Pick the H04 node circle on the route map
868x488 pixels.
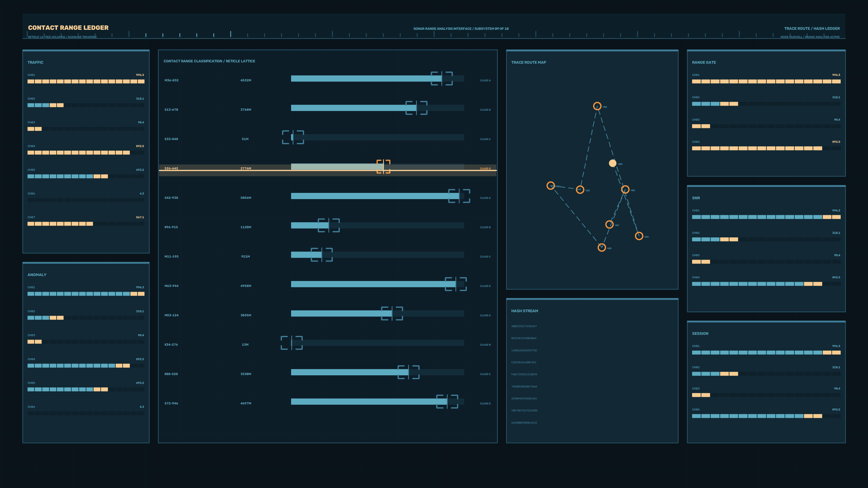[x=551, y=186]
